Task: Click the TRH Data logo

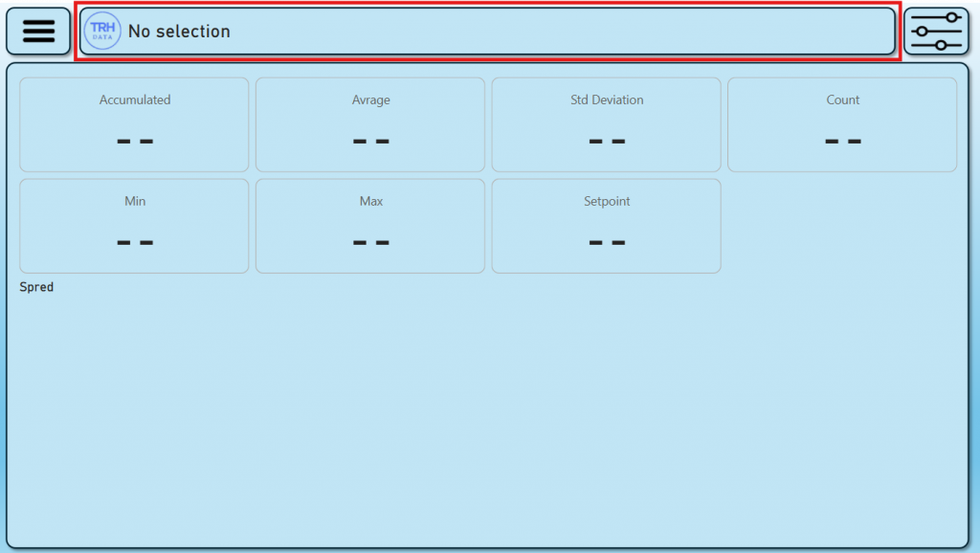Action: tap(102, 32)
